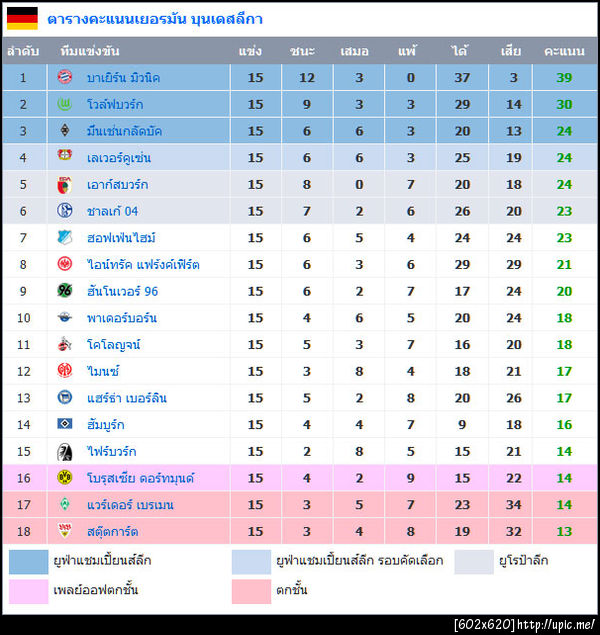This screenshot has height=635, width=600.
Task: Click the ทีมแข่งขัน column header
Action: pos(89,50)
